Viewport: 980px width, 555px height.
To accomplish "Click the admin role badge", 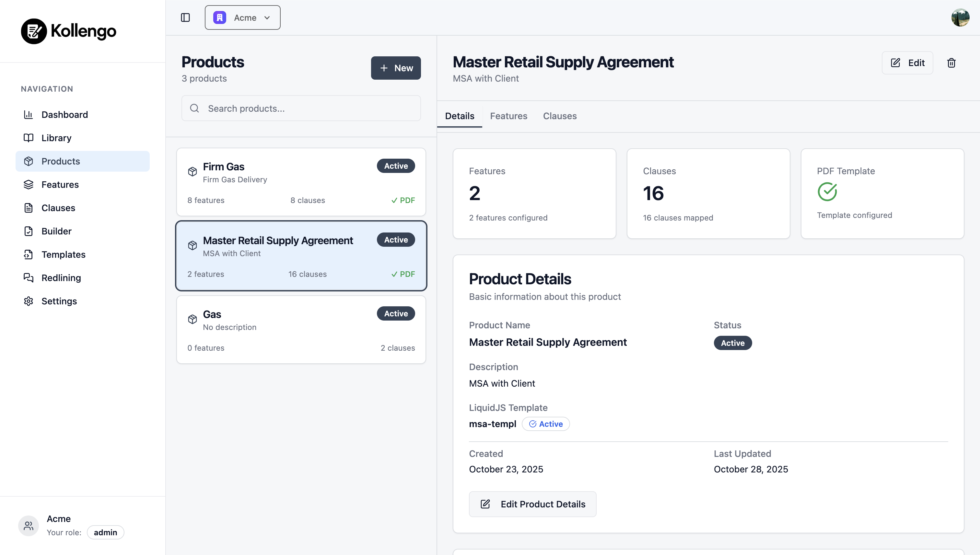I will click(105, 532).
